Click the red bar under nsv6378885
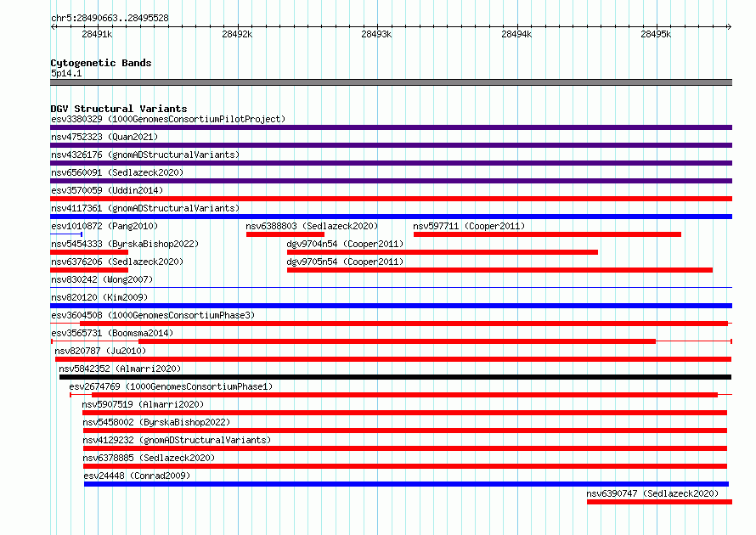756x535 pixels. pyautogui.click(x=405, y=466)
